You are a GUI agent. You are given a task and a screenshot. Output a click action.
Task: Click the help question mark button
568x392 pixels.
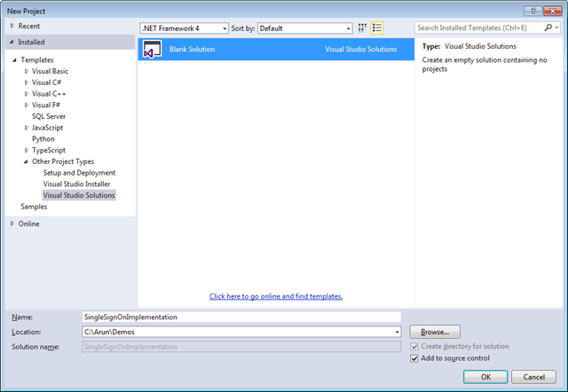[531, 9]
